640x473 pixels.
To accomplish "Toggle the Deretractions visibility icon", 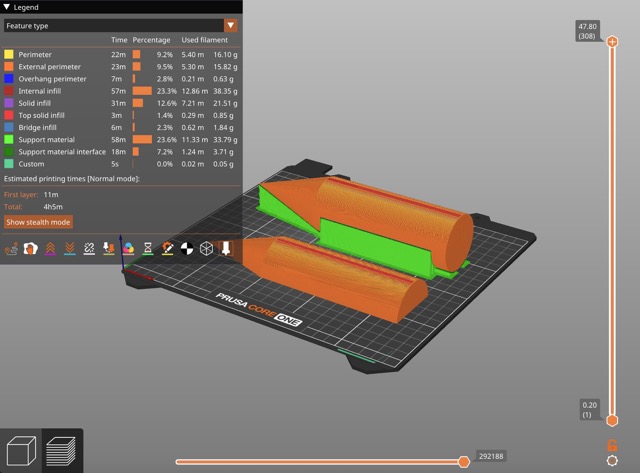I will tap(70, 248).
